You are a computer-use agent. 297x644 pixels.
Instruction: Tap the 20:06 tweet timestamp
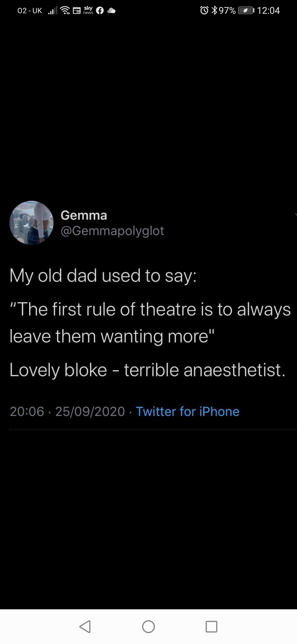pyautogui.click(x=27, y=412)
